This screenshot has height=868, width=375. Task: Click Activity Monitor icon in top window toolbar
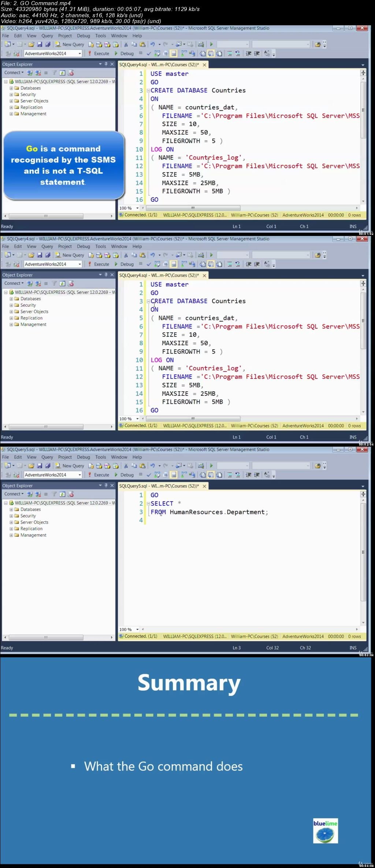(201, 44)
